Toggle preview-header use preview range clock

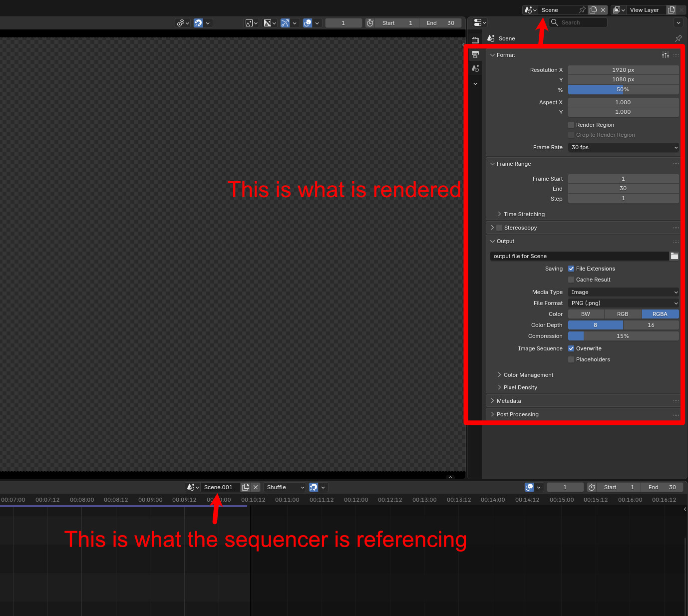pyautogui.click(x=370, y=23)
